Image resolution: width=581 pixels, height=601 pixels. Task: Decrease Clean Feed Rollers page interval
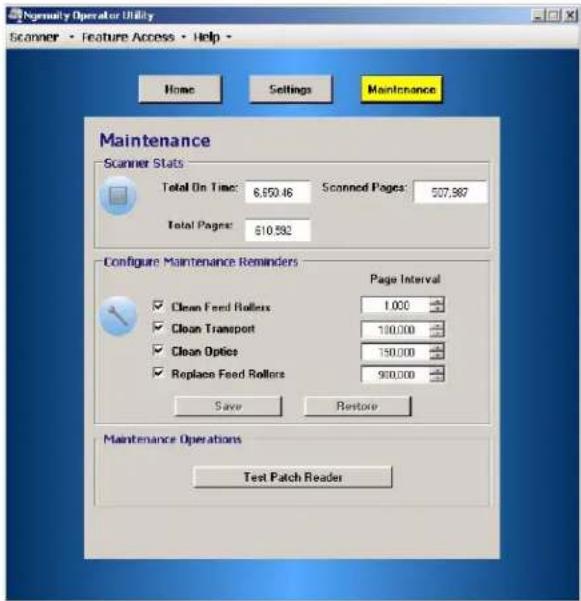click(437, 309)
